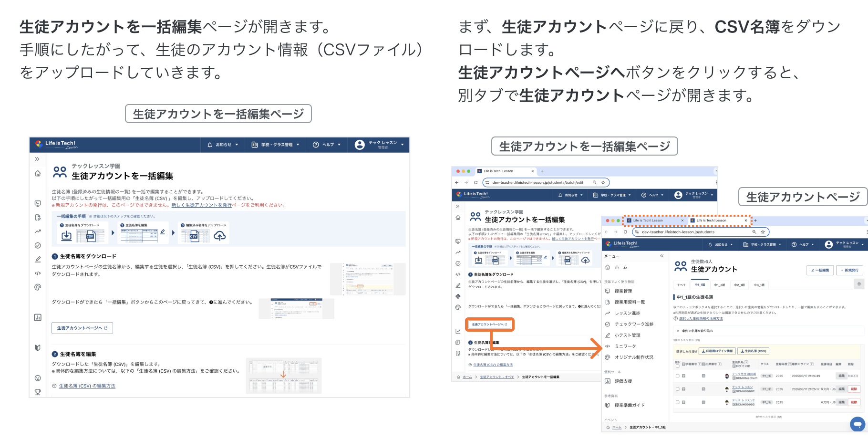This screenshot has height=440, width=868.
Task: Open 最終ログイン column sort dropdown
Action: 811,364
